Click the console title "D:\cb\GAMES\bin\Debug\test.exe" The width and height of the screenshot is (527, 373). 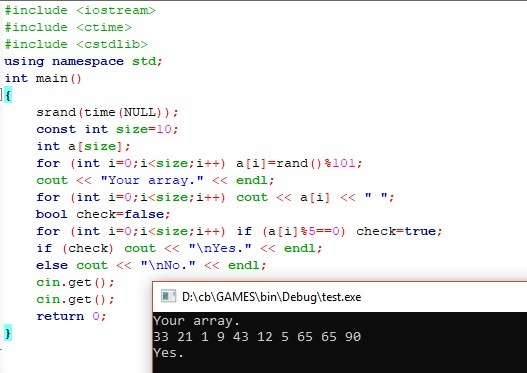point(272,297)
